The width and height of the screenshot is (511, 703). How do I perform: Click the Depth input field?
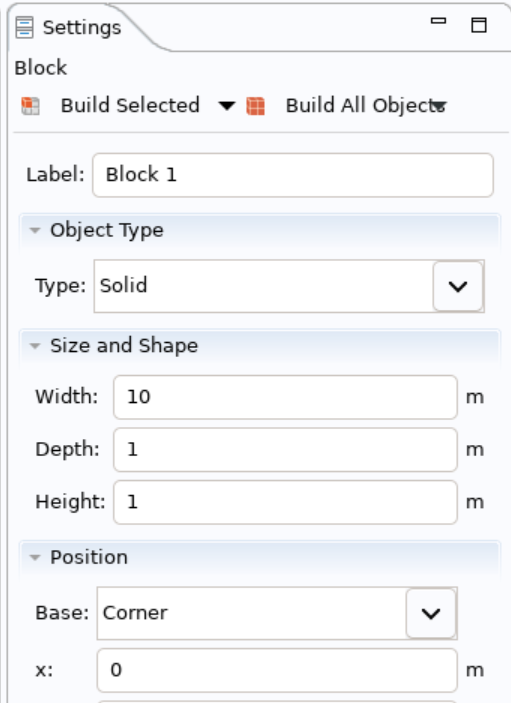pyautogui.click(x=286, y=450)
